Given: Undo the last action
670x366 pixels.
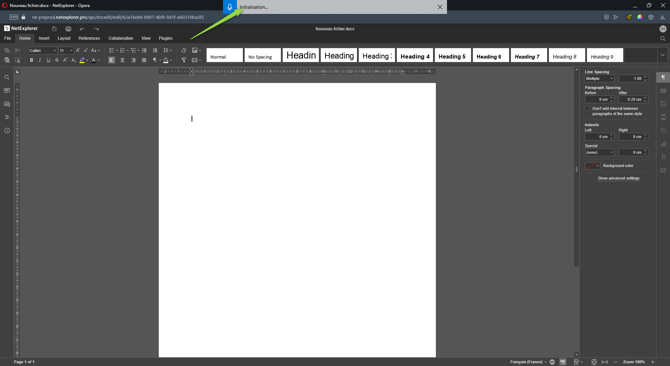Looking at the screenshot, I should 82,29.
